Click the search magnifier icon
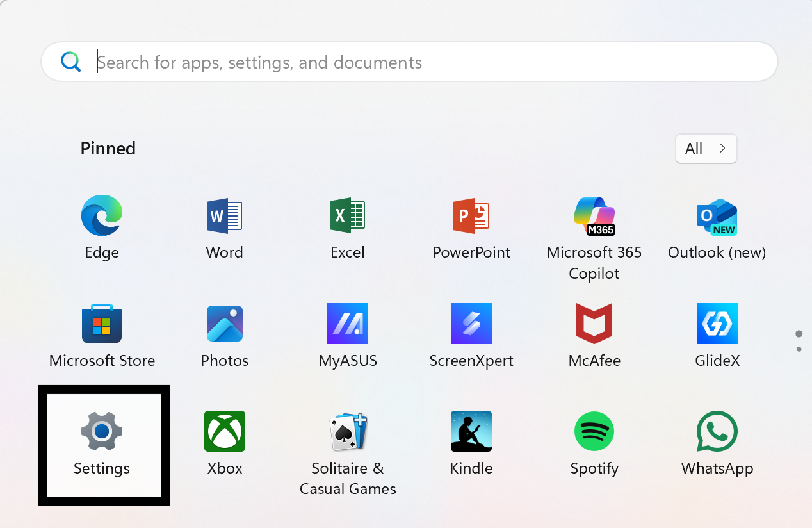 (70, 62)
